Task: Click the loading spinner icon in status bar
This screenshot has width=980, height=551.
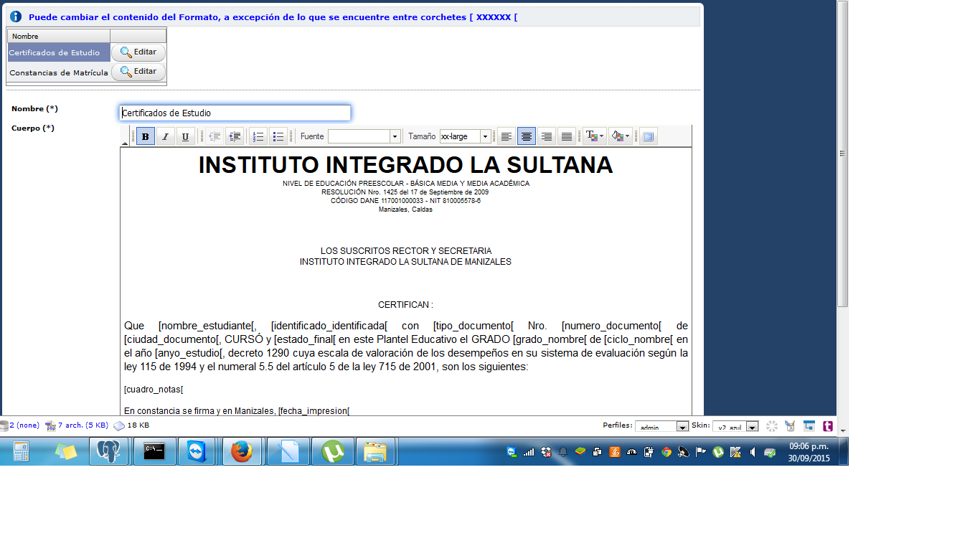Action: pyautogui.click(x=772, y=426)
